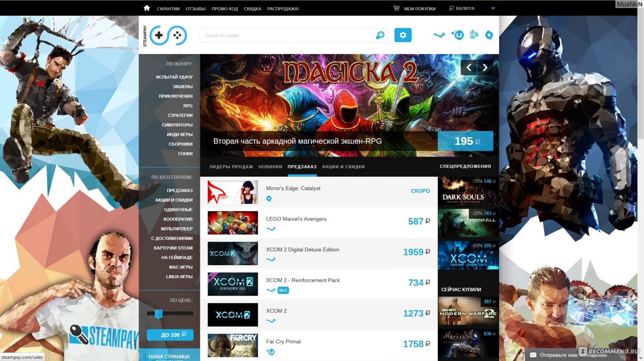Filter by Origin platform icon in header
Viewport: 644px width, 361px height.
489,35
